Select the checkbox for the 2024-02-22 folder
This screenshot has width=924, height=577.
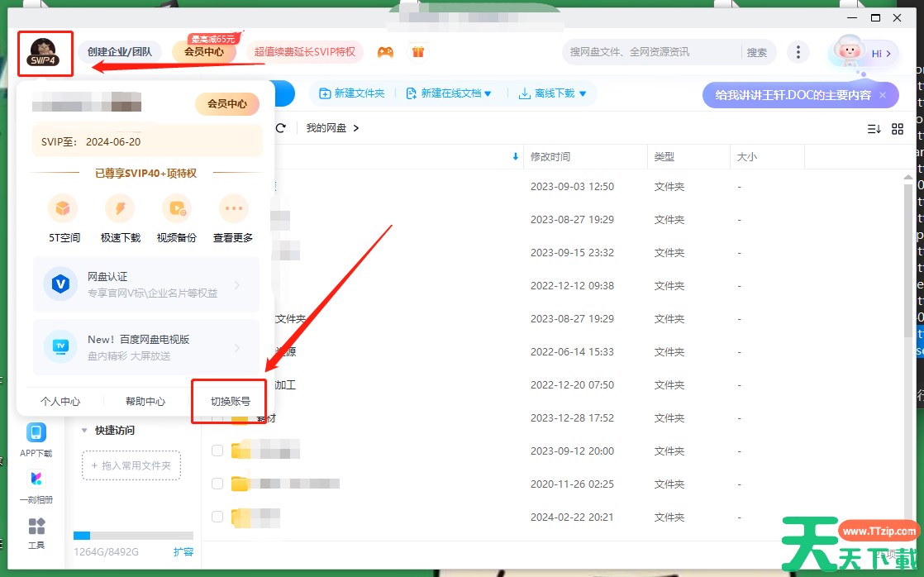point(217,517)
